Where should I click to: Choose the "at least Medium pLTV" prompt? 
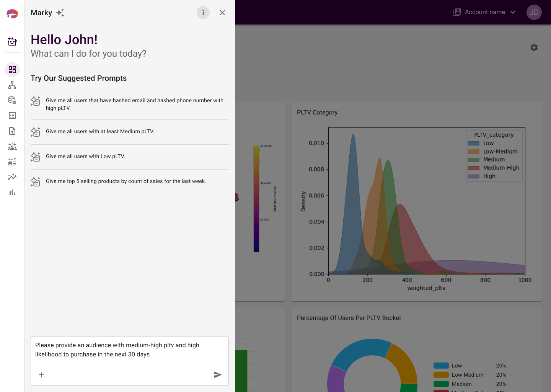[x=130, y=132]
